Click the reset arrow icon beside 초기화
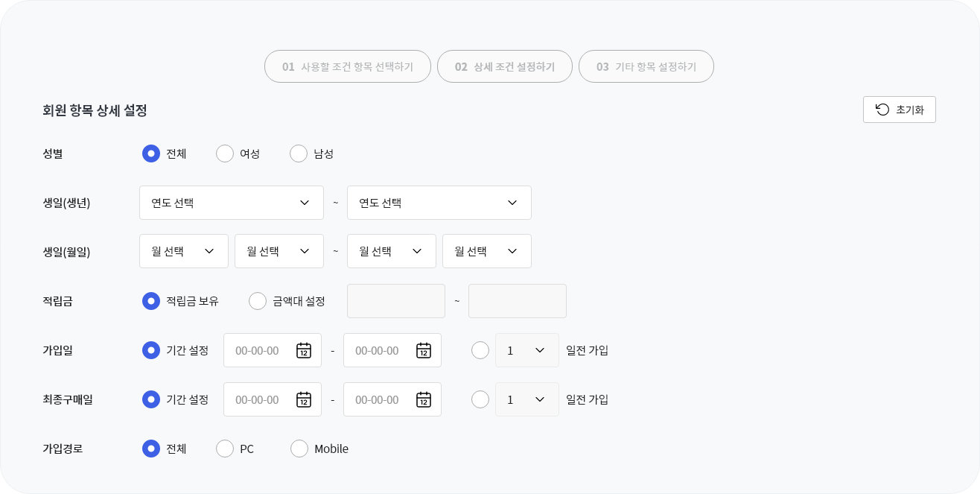 click(882, 110)
